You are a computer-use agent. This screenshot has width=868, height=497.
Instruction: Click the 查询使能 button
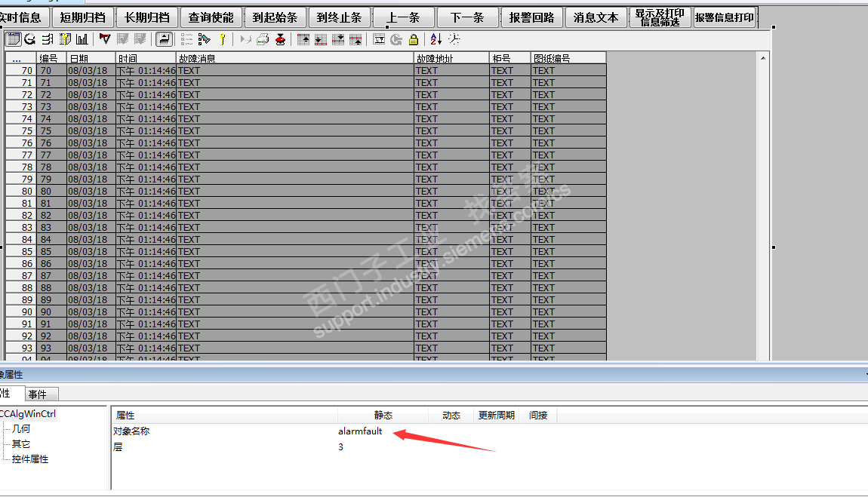211,17
